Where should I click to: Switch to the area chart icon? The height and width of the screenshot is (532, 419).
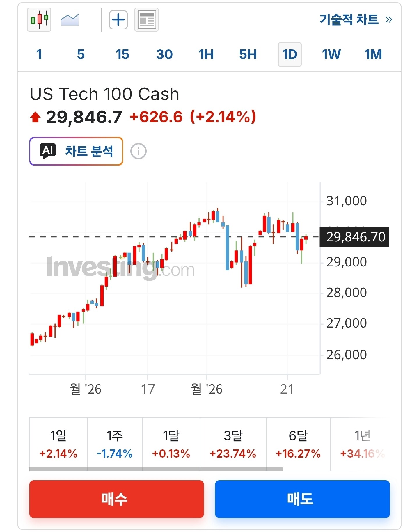click(70, 20)
